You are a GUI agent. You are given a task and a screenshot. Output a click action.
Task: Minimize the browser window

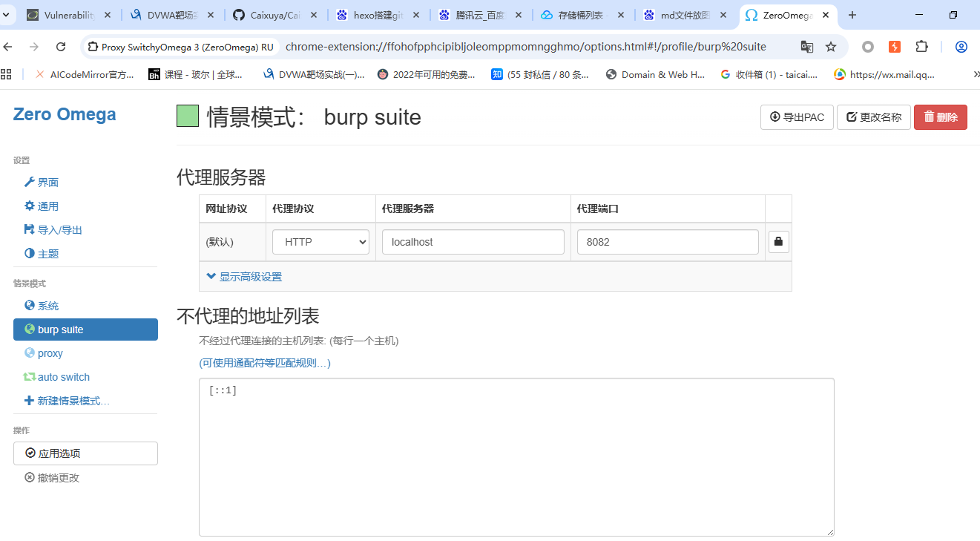(918, 15)
